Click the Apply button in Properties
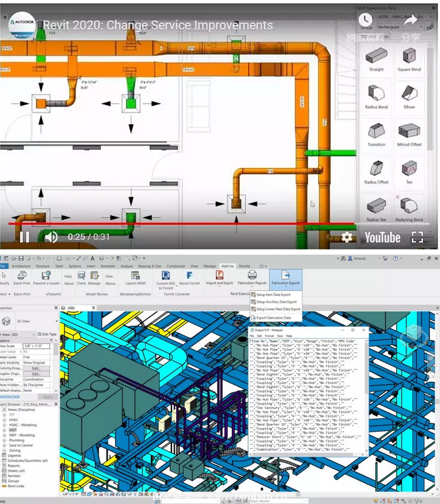 click(47, 397)
